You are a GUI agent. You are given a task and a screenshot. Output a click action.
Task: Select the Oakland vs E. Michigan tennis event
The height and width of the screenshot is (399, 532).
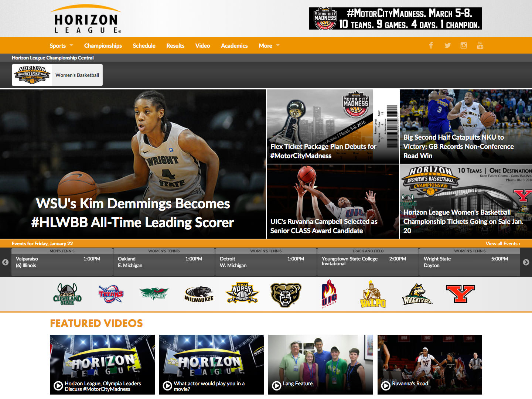[x=164, y=262]
